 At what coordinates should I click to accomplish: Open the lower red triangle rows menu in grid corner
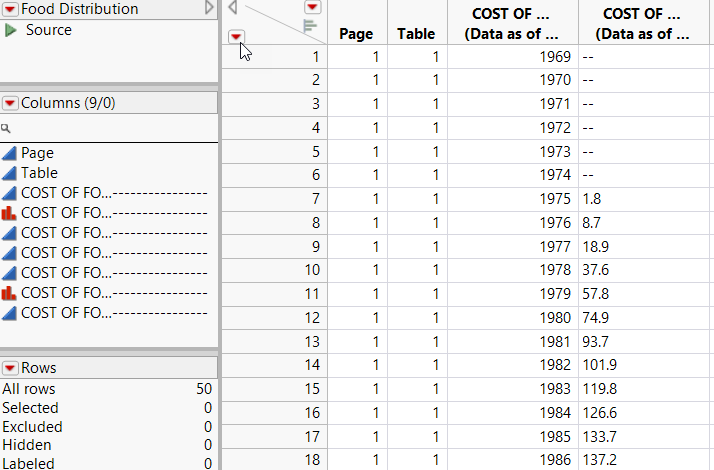(x=237, y=36)
